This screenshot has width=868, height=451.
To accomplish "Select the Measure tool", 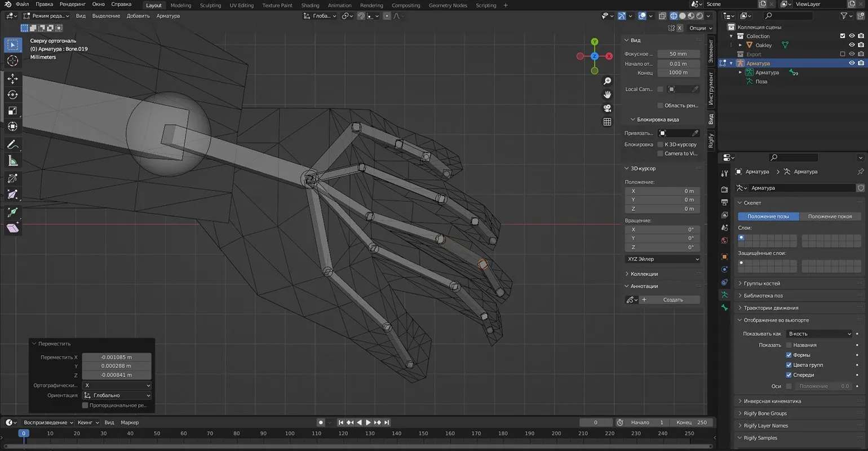I will pyautogui.click(x=12, y=161).
